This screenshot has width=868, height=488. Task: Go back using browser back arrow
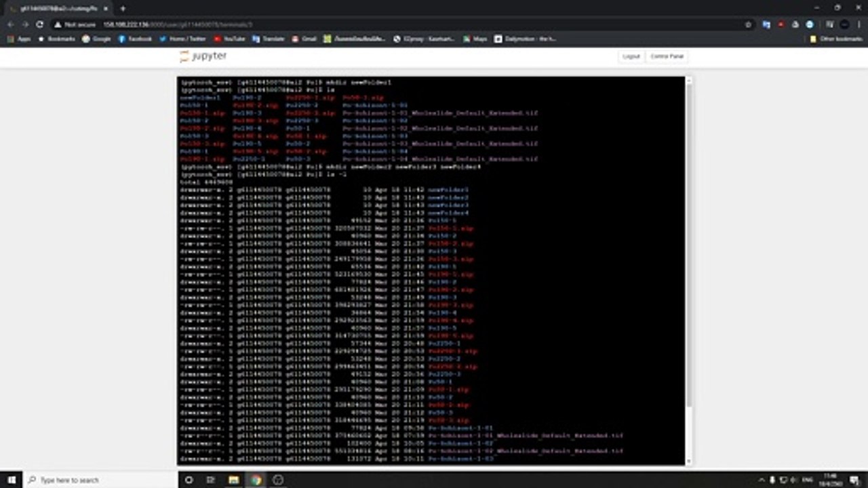(x=10, y=24)
